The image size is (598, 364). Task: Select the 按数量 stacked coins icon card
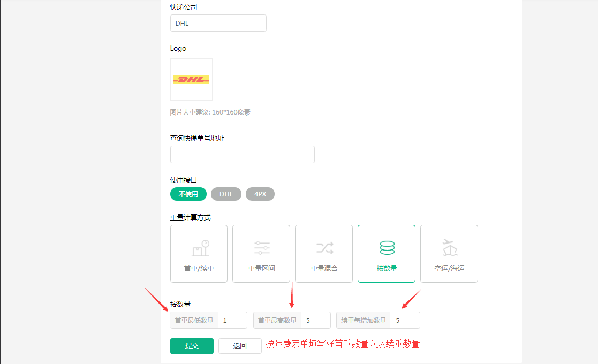387,254
